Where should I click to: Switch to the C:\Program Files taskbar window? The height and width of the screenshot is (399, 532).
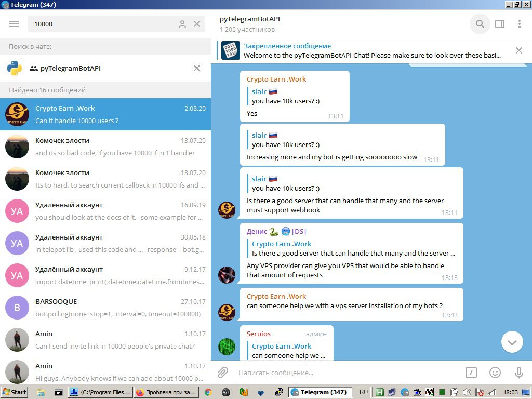pos(100,392)
